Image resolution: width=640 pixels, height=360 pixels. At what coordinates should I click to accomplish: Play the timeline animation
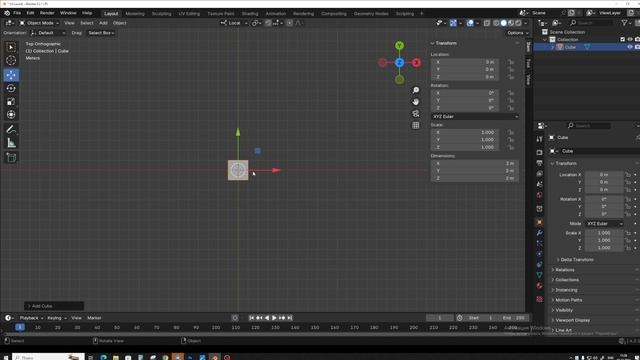[274, 318]
